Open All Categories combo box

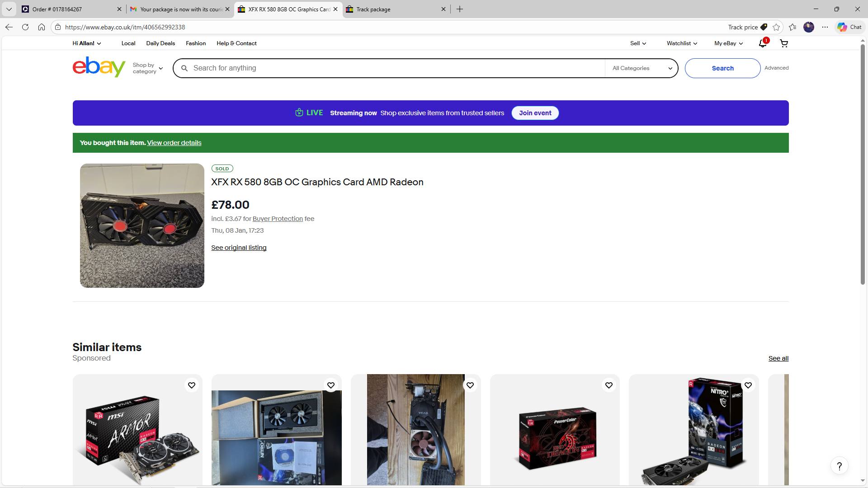click(642, 68)
